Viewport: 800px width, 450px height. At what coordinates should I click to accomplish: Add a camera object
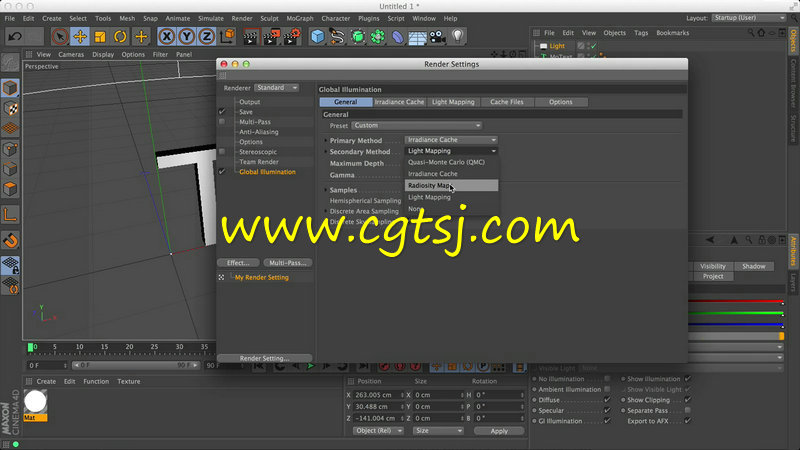[437, 37]
